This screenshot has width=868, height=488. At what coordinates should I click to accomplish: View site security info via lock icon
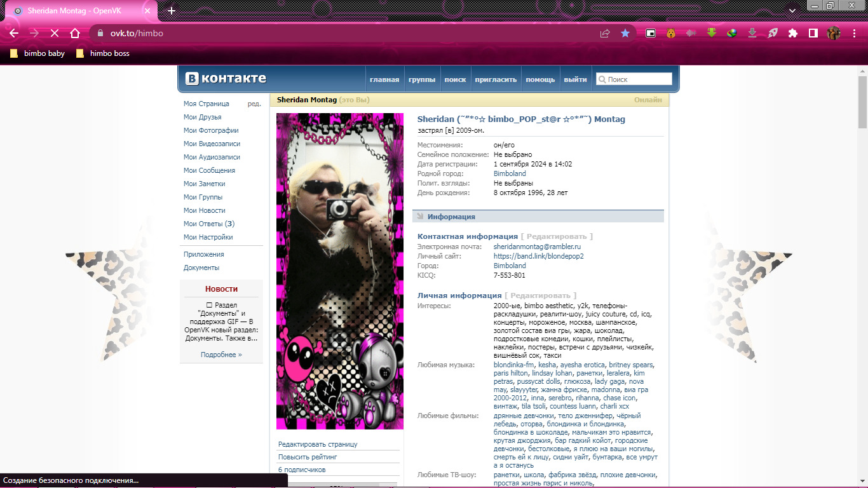[100, 33]
